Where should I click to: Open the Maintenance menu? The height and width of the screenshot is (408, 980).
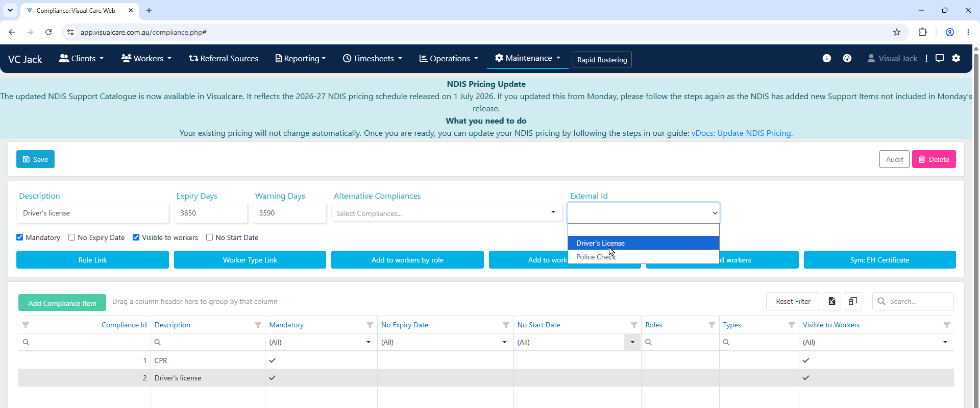[x=528, y=58]
